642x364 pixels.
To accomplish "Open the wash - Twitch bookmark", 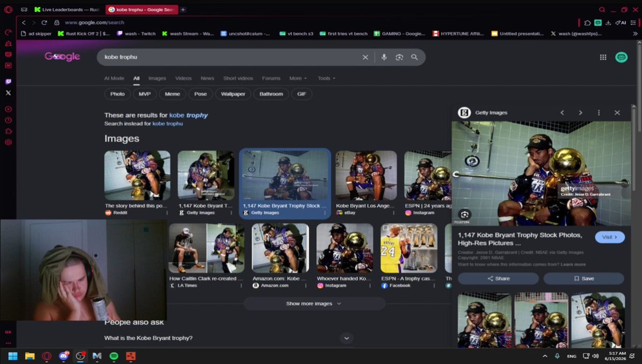I will click(x=137, y=33).
